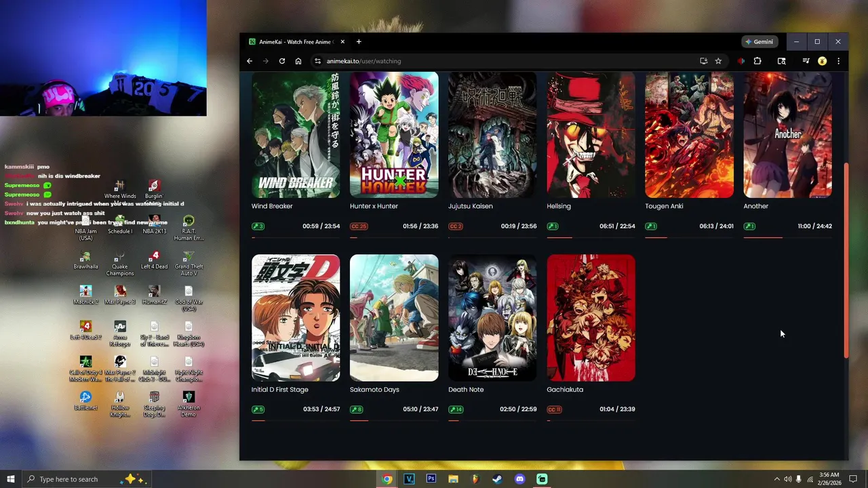The height and width of the screenshot is (488, 868).
Task: Open the Max Payne 3 desktop shortcut
Action: click(120, 296)
